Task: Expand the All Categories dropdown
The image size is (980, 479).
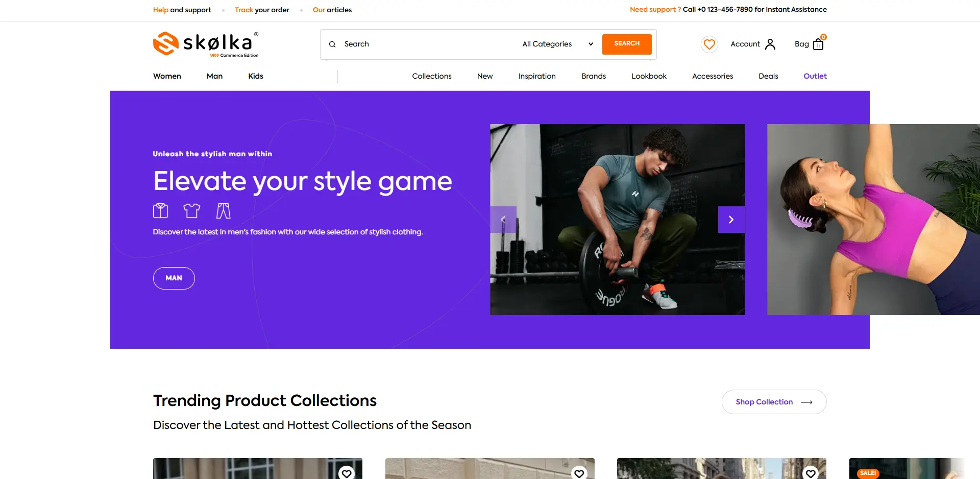Action: point(557,44)
